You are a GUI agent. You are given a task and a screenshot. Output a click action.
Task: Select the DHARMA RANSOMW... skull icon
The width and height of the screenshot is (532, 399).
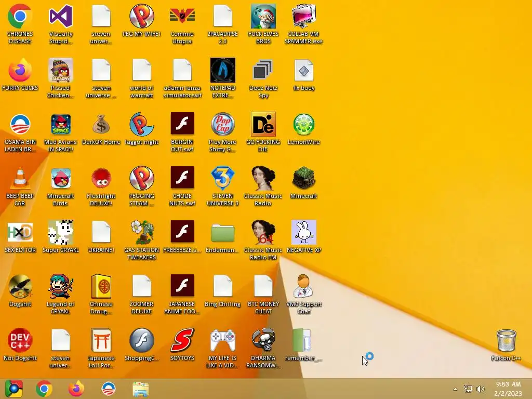[x=263, y=340]
